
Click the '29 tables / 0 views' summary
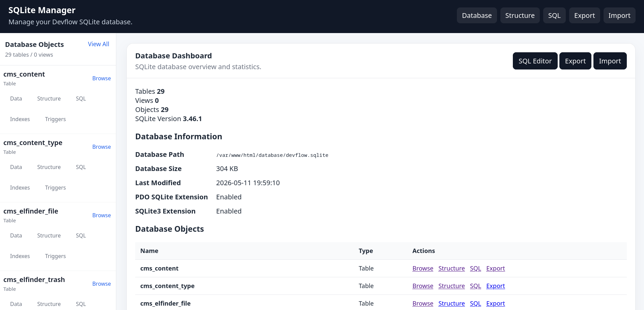pos(29,55)
